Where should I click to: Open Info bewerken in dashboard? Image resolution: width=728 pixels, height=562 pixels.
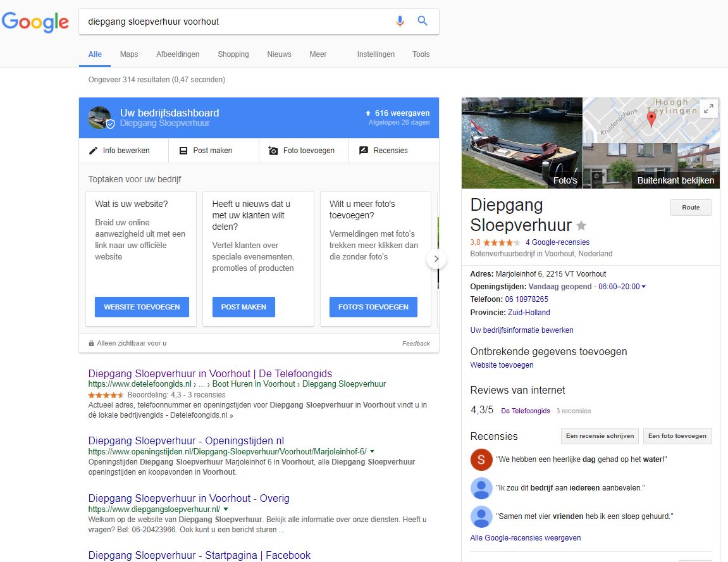[123, 151]
